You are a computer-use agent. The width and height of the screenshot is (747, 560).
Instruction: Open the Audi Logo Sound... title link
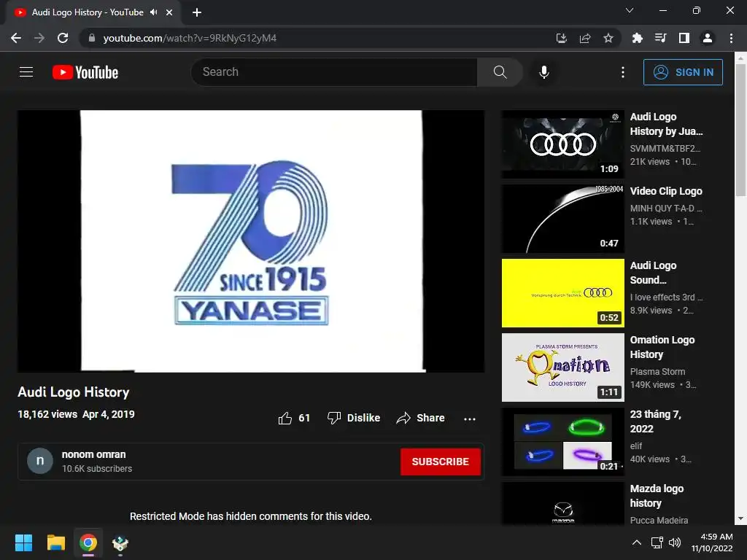click(x=653, y=273)
